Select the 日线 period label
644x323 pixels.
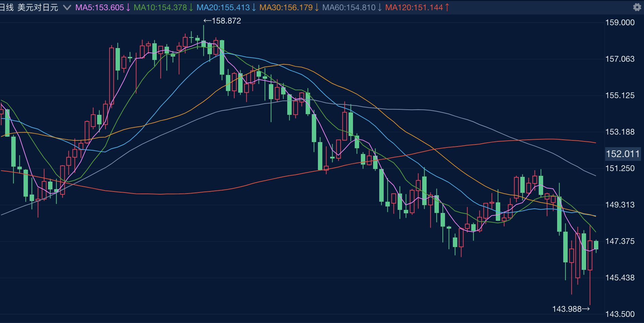tap(7, 7)
